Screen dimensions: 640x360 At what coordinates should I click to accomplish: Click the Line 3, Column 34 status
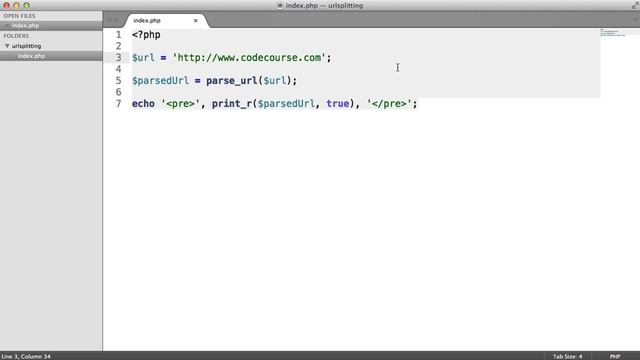click(26, 356)
